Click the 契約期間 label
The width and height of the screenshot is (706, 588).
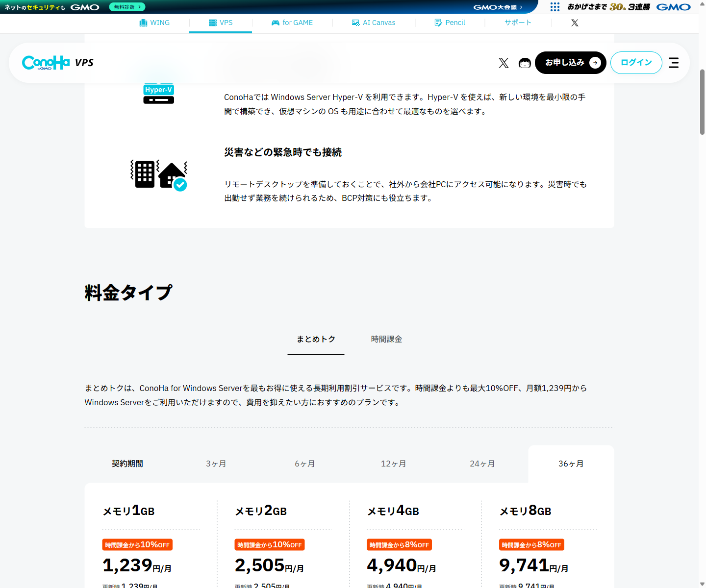(127, 464)
